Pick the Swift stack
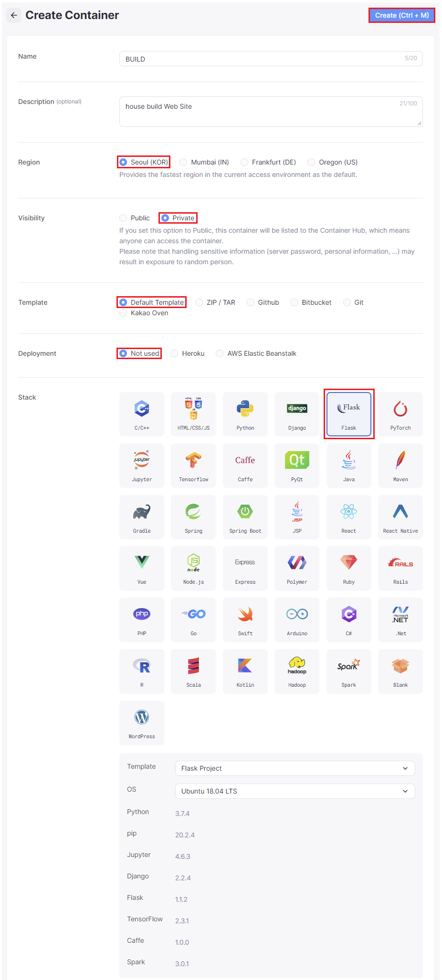This screenshot has height=980, width=442. [x=245, y=620]
